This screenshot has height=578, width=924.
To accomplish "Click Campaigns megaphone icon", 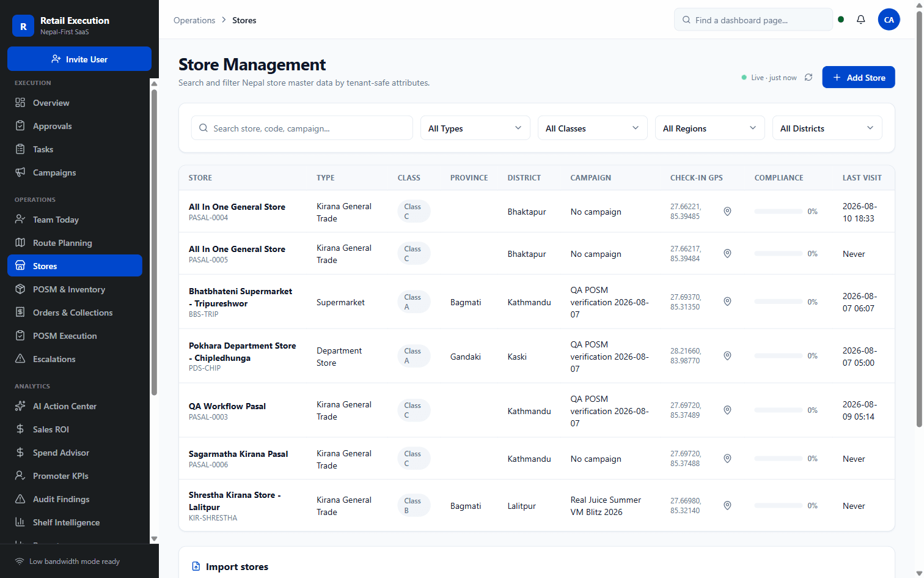I will click(20, 172).
